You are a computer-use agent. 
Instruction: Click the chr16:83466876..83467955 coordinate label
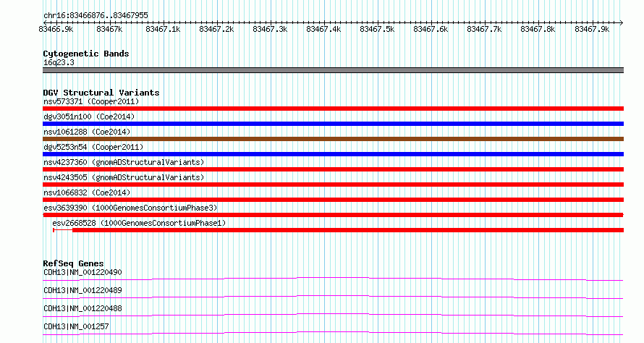click(96, 15)
